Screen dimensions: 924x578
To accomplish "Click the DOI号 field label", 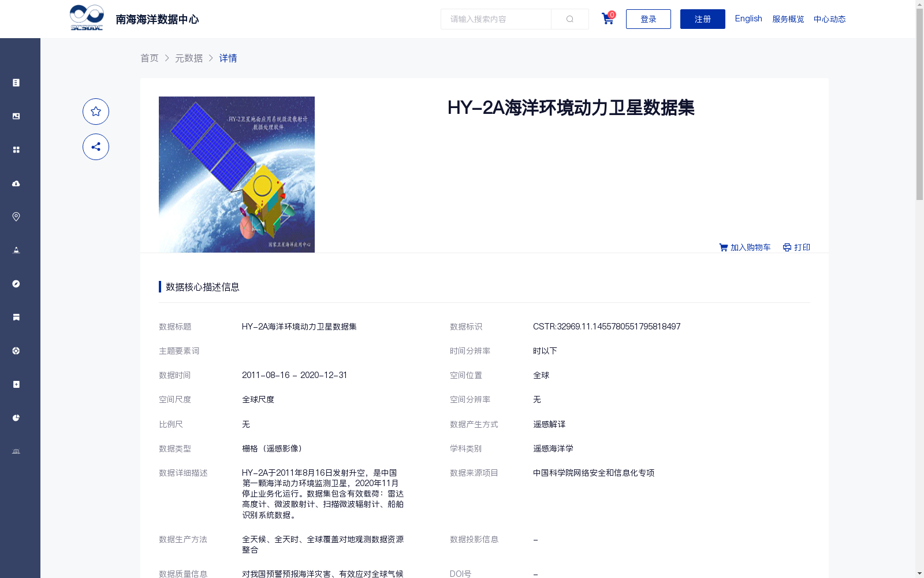I will pyautogui.click(x=460, y=573).
